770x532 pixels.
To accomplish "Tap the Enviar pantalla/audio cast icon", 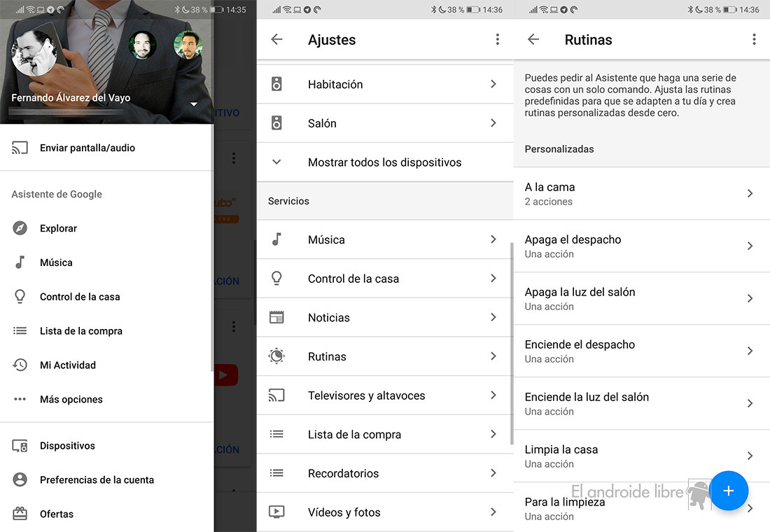I will [20, 148].
